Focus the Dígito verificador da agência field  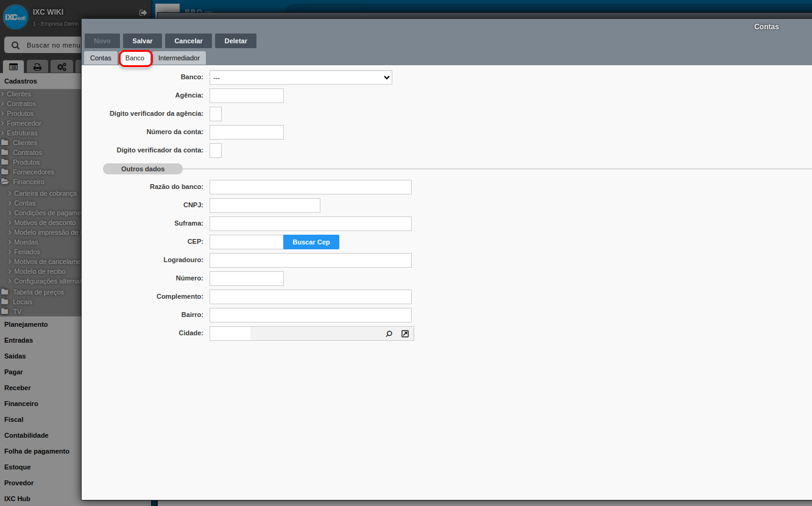coord(216,114)
